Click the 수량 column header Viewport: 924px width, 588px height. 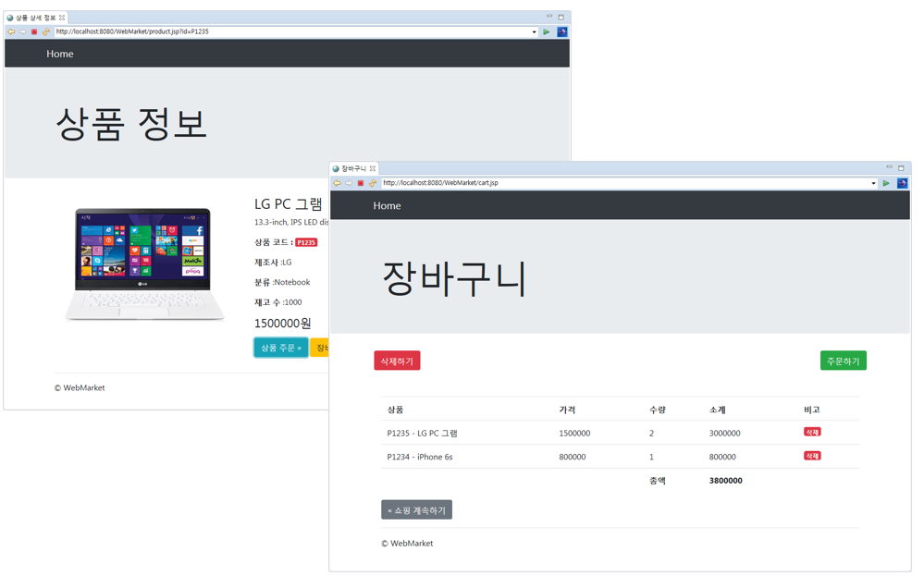[x=658, y=410]
